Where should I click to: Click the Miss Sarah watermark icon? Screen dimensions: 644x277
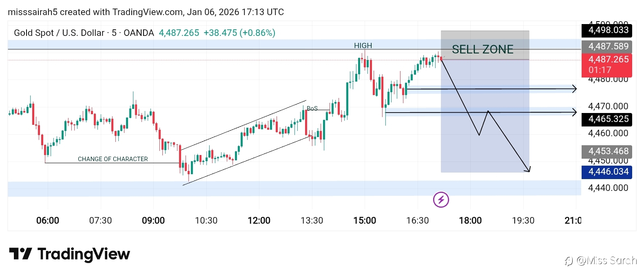coord(569,261)
